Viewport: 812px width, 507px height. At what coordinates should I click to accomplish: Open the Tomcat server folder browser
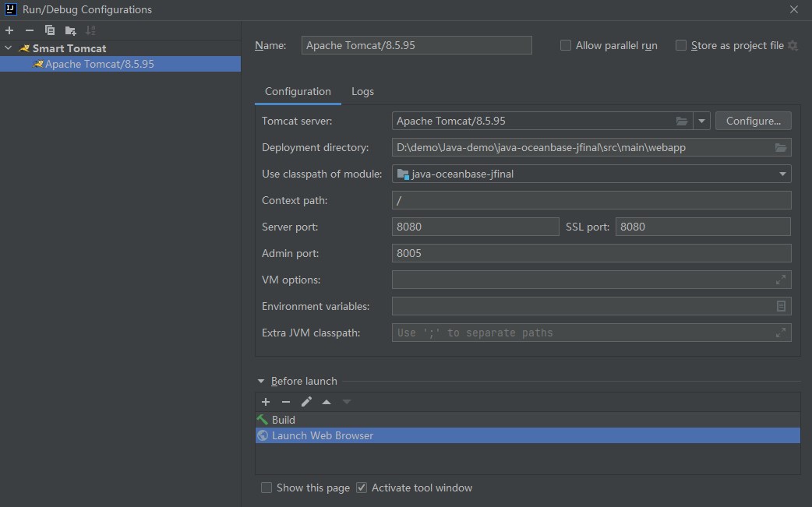682,121
